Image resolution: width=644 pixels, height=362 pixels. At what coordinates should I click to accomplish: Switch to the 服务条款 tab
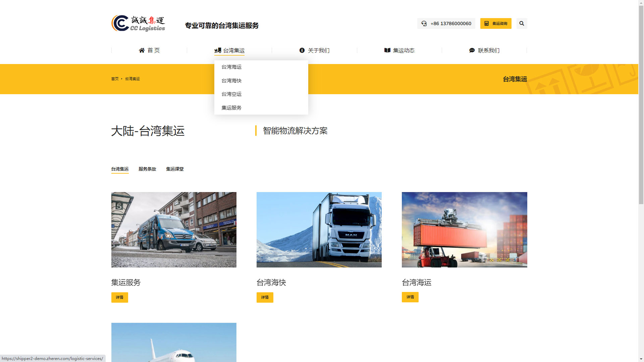(147, 169)
